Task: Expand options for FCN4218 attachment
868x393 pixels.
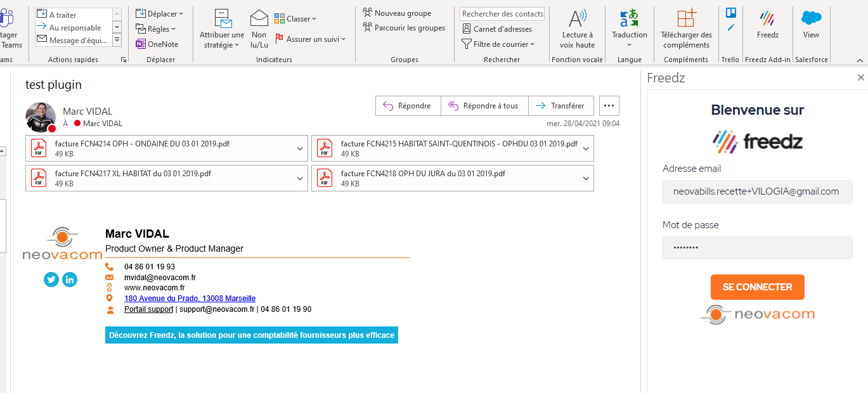Action: click(586, 178)
